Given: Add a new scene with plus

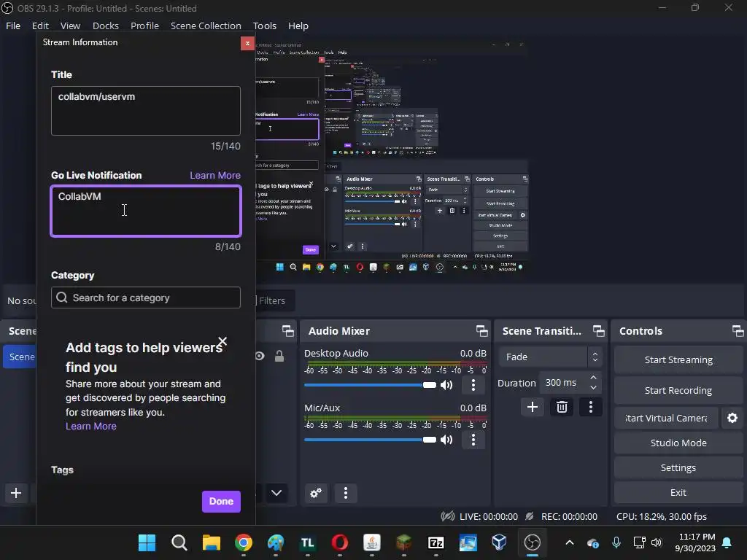Looking at the screenshot, I should 16,493.
